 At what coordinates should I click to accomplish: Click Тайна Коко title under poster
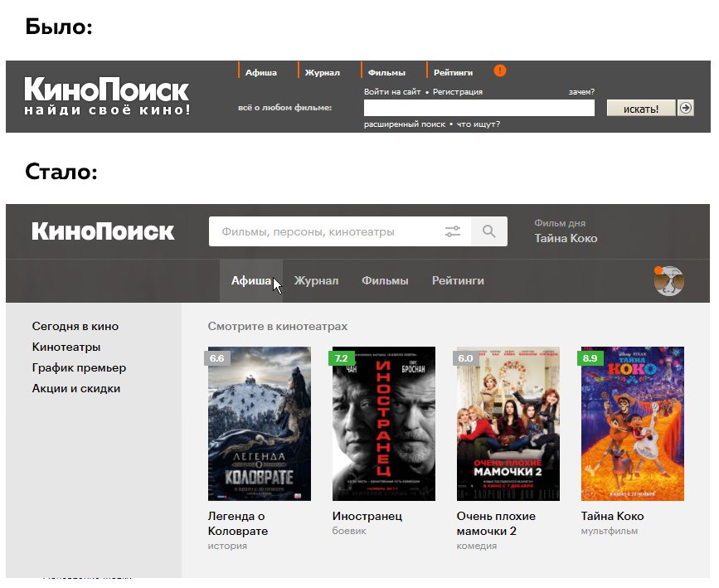click(x=612, y=516)
